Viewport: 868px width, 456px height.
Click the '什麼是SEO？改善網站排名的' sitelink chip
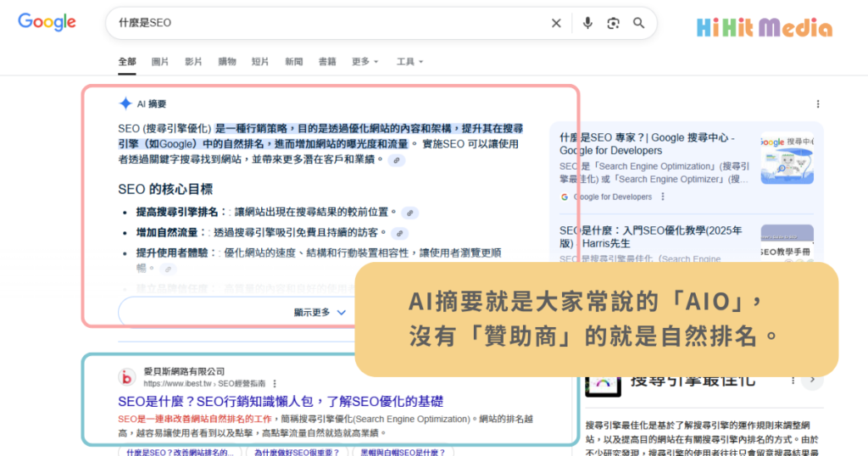[179, 453]
